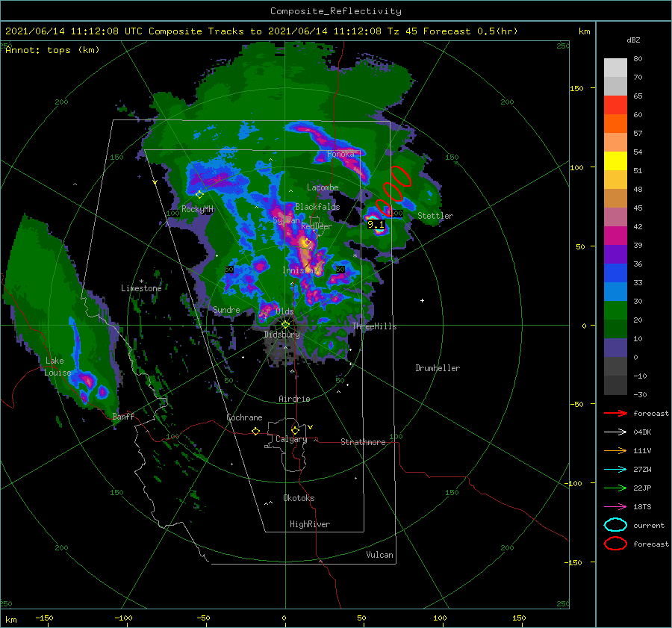672x628 pixels.
Task: Select the light gray 80 dBZ swatch
Action: pyautogui.click(x=615, y=68)
